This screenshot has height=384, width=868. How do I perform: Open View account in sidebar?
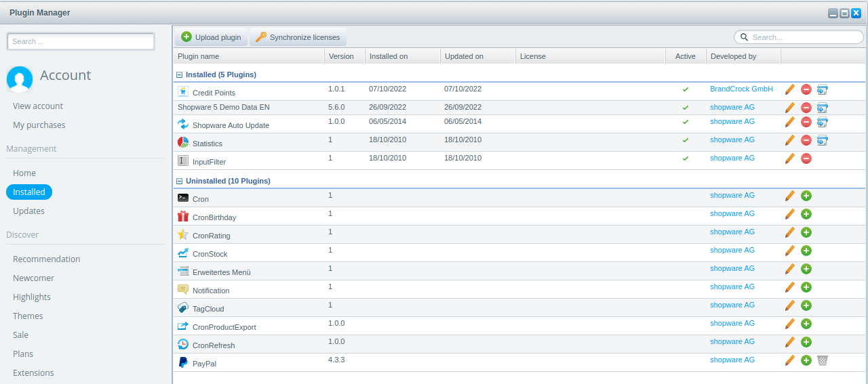pyautogui.click(x=38, y=106)
